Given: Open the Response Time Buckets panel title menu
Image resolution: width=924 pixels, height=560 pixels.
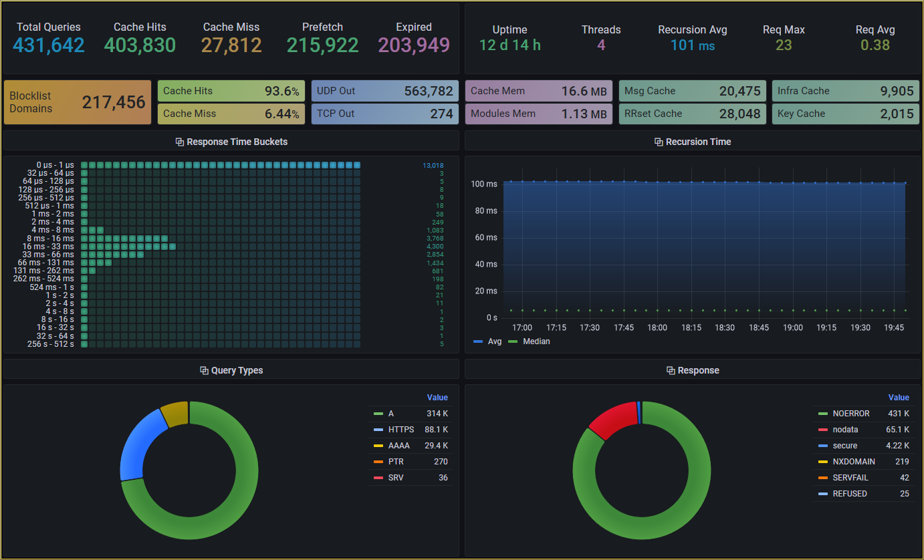Looking at the screenshot, I should [237, 142].
